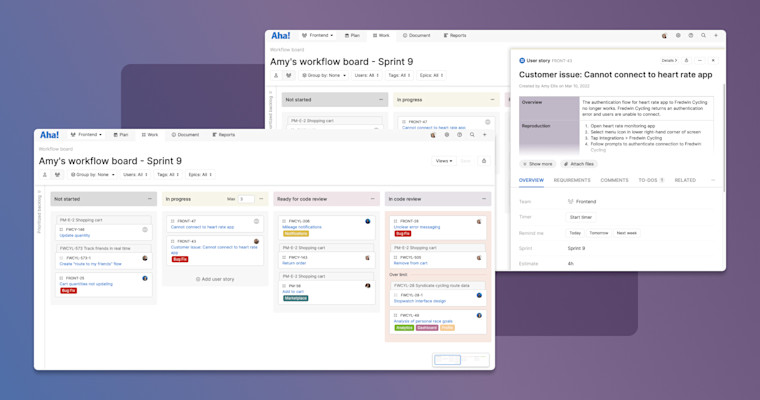Viewport: 760px width, 400px height.
Task: Click assignee avatar on FRONT-43 card
Action: (256, 241)
